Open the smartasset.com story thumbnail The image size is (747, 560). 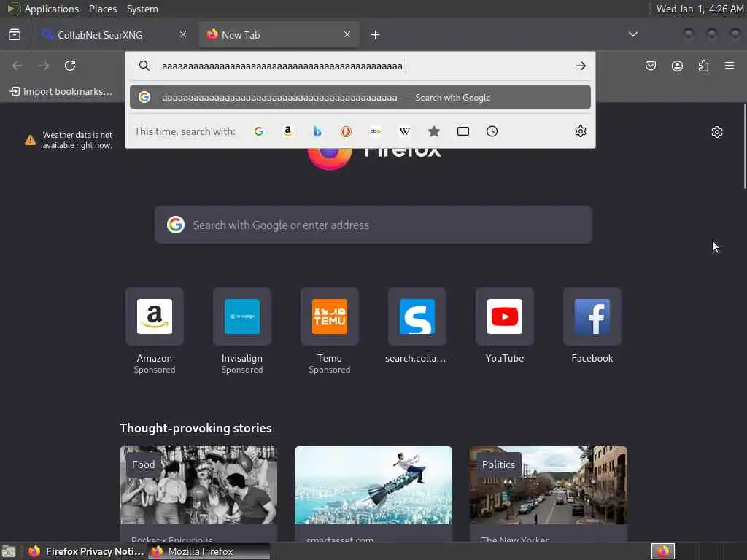[373, 485]
